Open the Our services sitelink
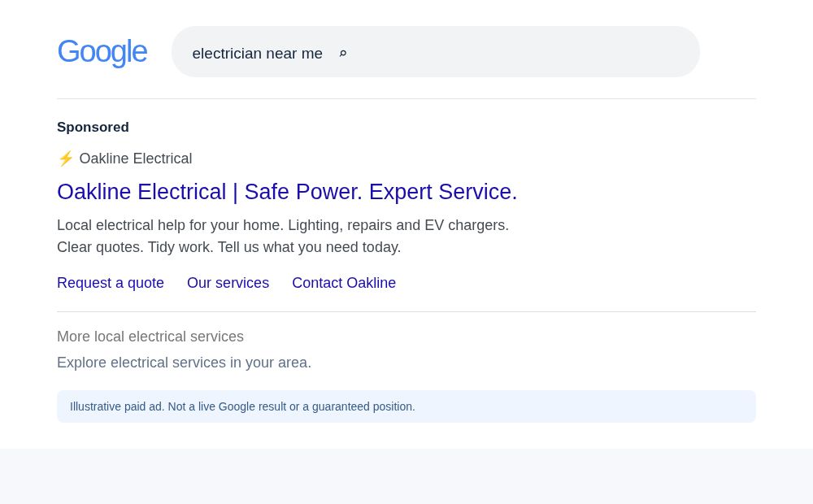Image resolution: width=813 pixels, height=504 pixels. (228, 283)
